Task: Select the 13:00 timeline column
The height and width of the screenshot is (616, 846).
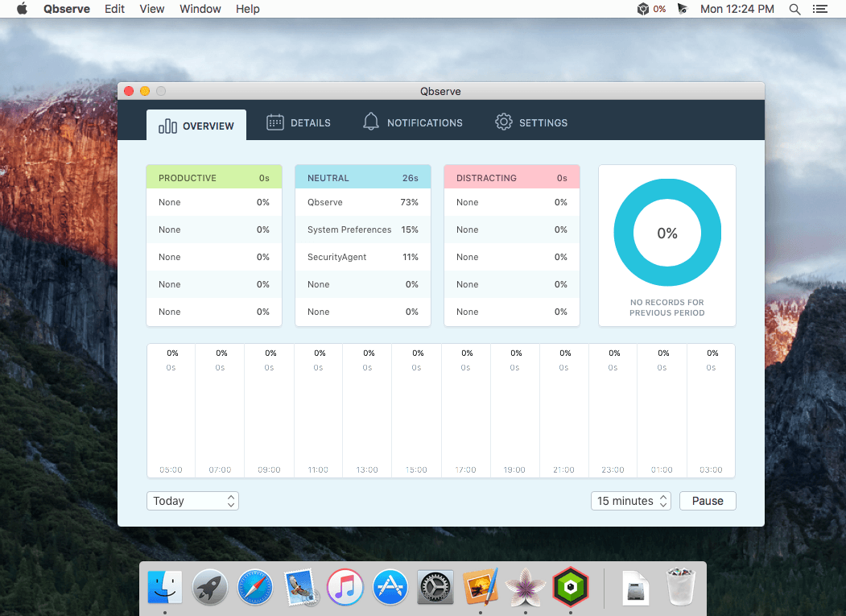Action: tap(367, 411)
